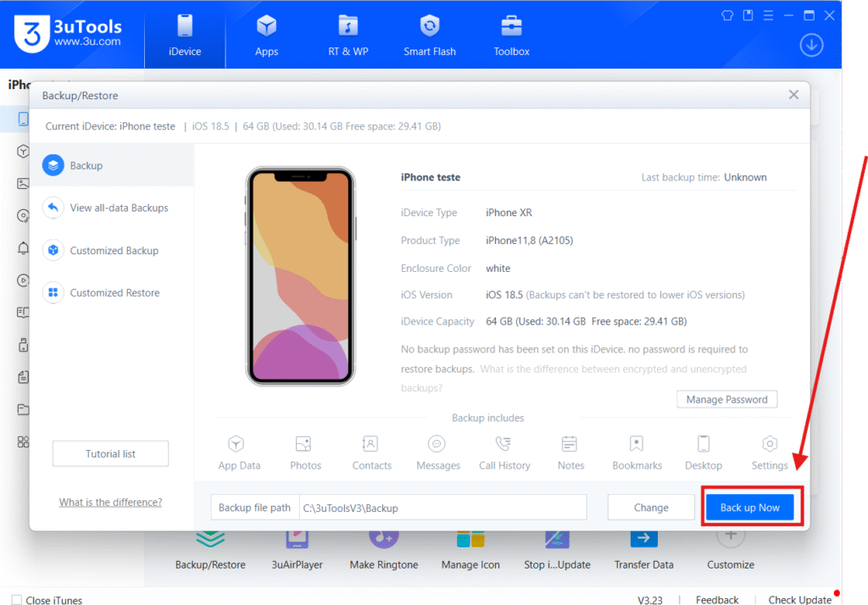
Task: Click the Tutorial list button
Action: [x=111, y=453]
